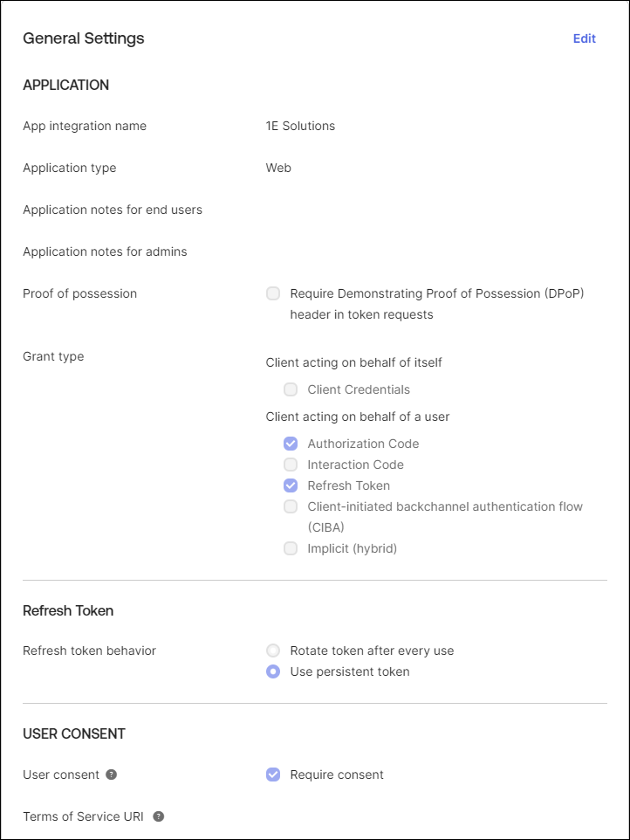Screen dimensions: 630x840
Task: Click the Refresh Token section heading
Action: (68, 610)
